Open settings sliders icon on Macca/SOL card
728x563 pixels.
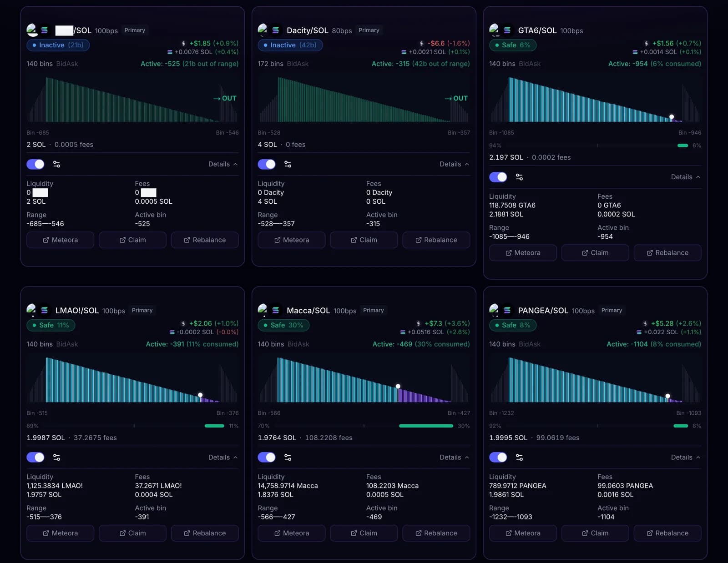[288, 457]
